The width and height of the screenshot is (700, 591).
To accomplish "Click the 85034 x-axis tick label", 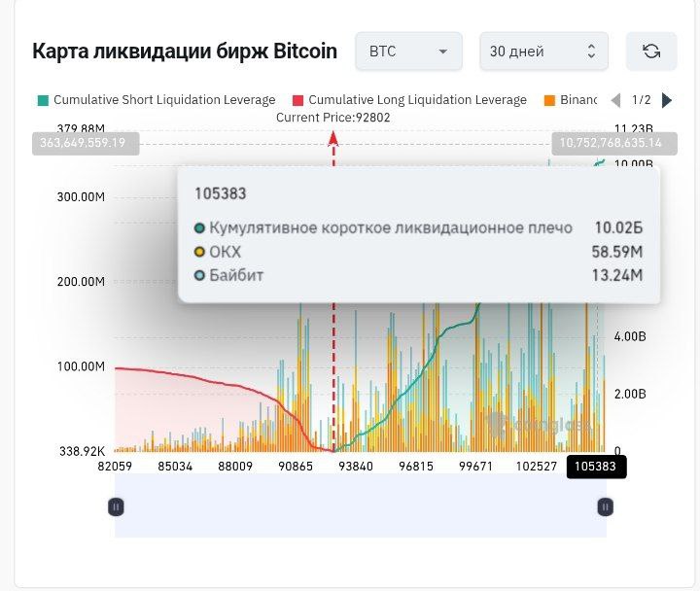I will pos(175,467).
